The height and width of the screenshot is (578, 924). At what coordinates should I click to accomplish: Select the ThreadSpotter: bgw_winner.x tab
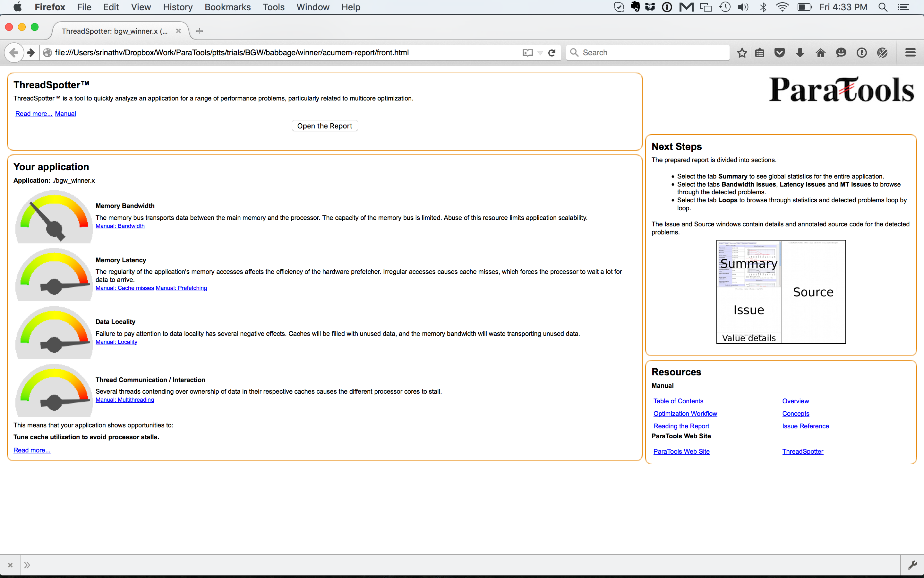115,31
